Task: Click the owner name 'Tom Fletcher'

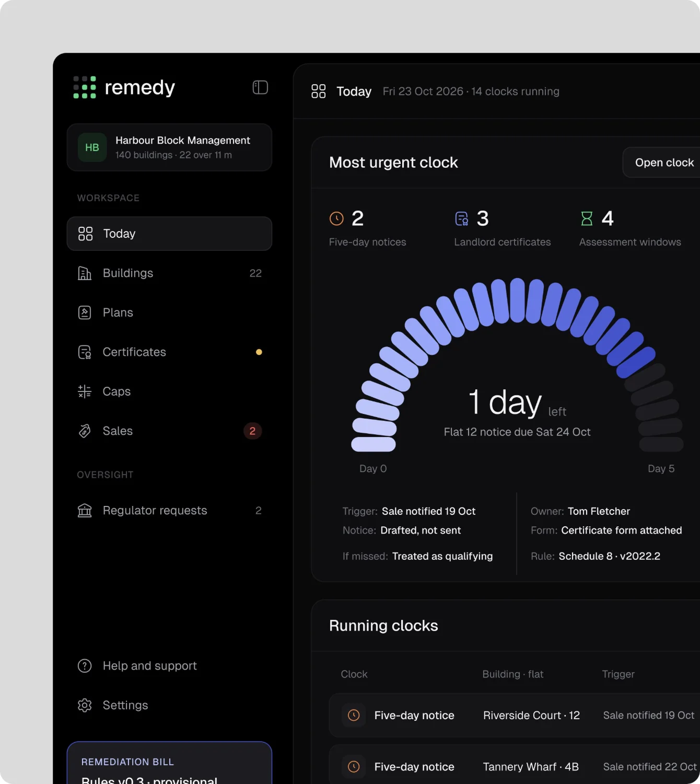Action: click(599, 511)
